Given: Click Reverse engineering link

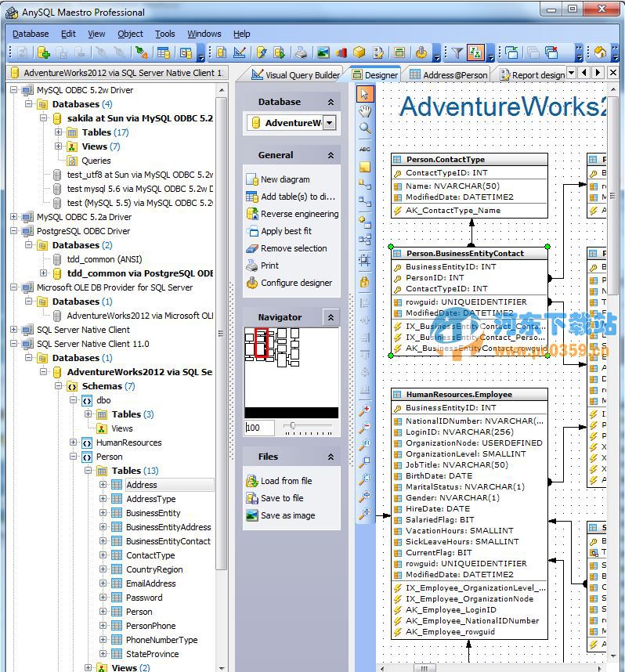Looking at the screenshot, I should [300, 214].
